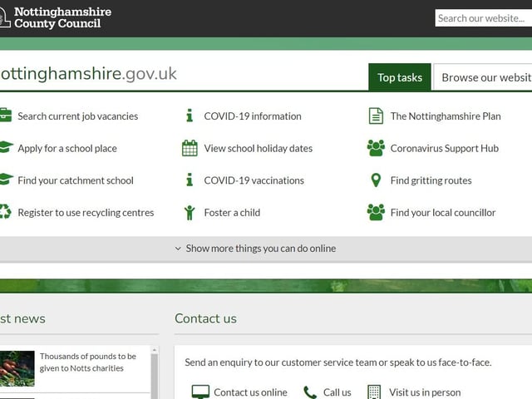Click the map pin icon for gritting routes
This screenshot has width=532, height=399.
(376, 180)
